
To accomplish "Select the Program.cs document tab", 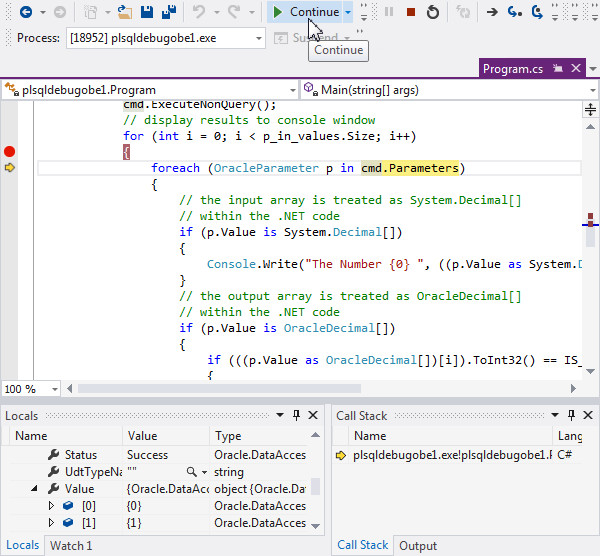I will (x=512, y=69).
